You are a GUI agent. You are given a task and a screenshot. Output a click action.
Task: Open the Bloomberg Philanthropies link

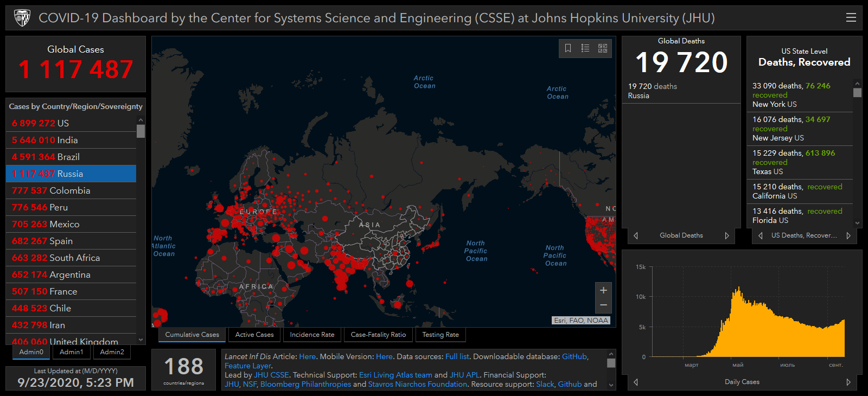[x=305, y=384]
